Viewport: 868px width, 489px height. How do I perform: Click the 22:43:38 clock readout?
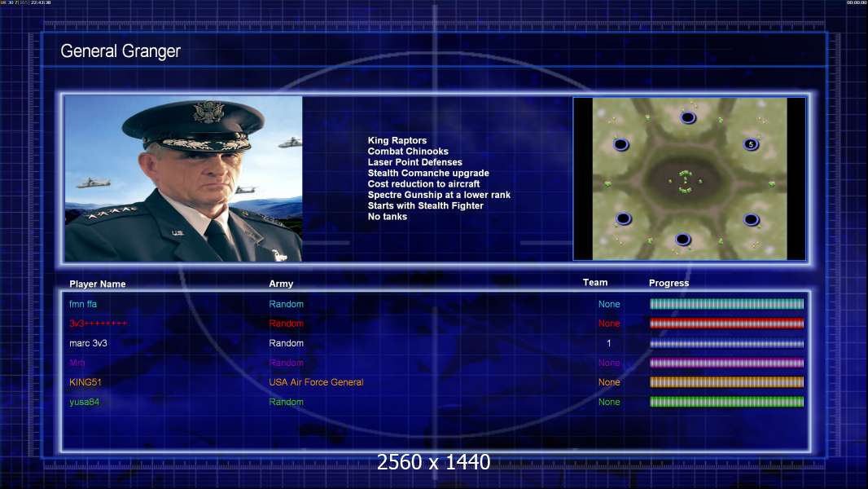[x=41, y=2]
